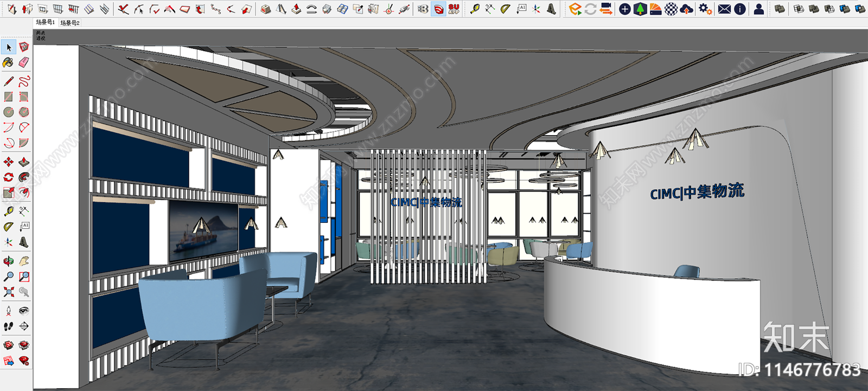This screenshot has width=868, height=391.
Task: Click the Axes tool in top toolbar
Action: pyautogui.click(x=537, y=9)
